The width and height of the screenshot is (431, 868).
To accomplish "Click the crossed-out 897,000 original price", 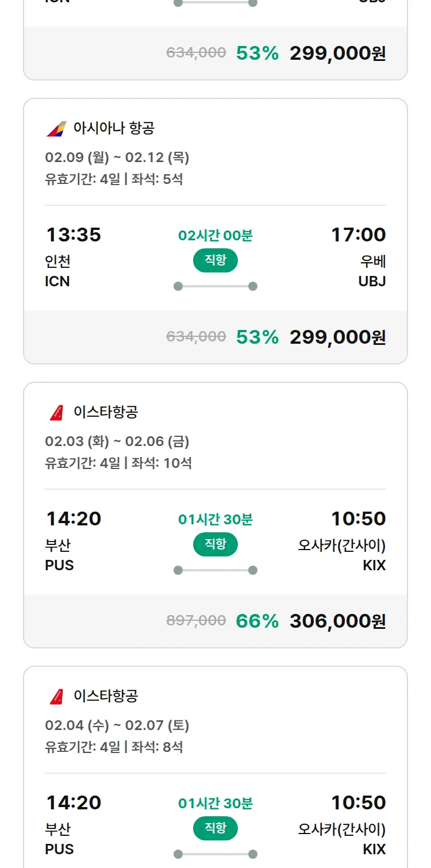I will [196, 620].
